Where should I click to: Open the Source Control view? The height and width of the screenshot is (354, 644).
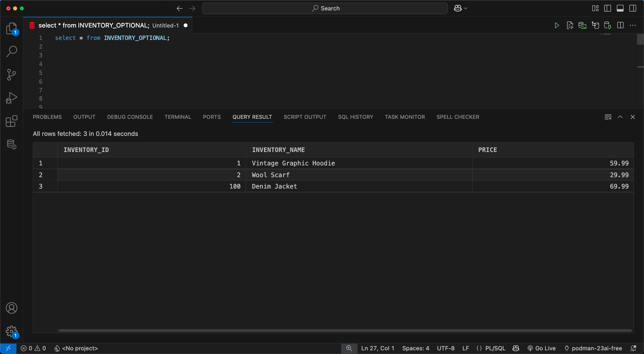click(x=12, y=74)
